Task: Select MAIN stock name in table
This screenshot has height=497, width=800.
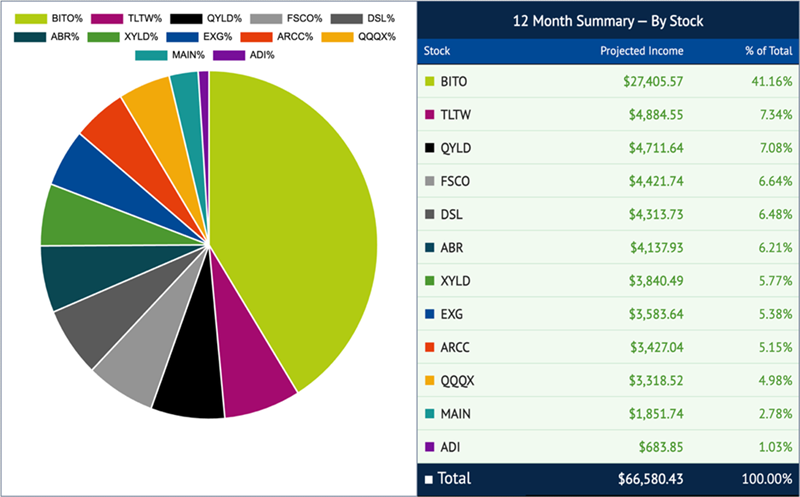Action: (455, 413)
